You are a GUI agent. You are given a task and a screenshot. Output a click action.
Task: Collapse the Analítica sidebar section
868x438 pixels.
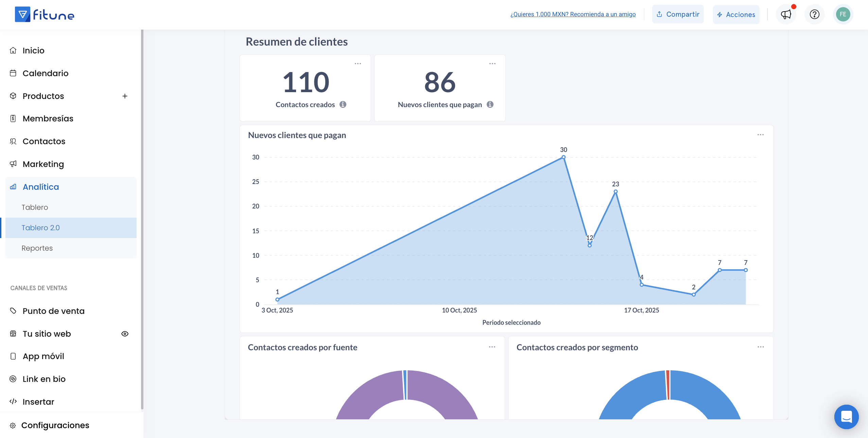coord(41,187)
